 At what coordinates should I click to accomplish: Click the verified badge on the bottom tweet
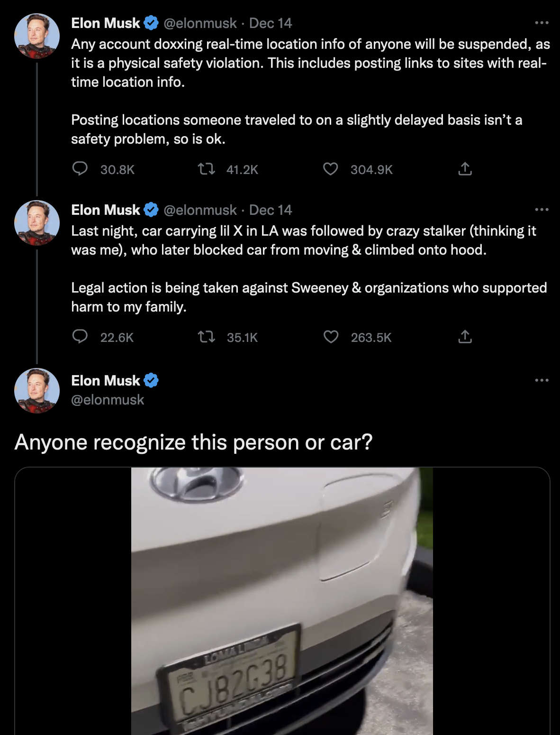tap(152, 380)
